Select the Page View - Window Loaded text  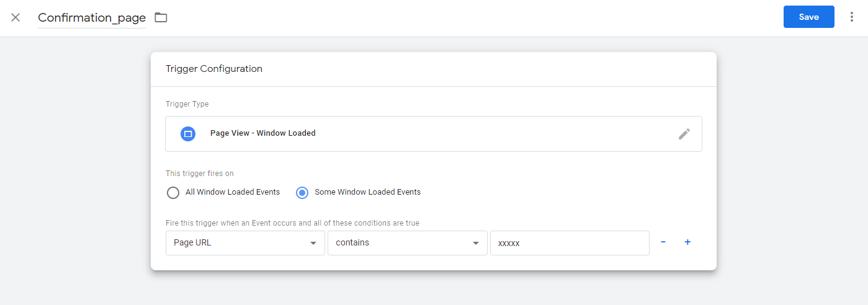click(x=262, y=133)
